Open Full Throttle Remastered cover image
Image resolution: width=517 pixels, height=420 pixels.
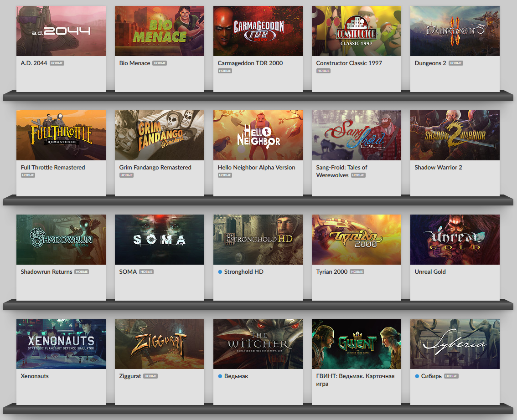click(x=61, y=135)
